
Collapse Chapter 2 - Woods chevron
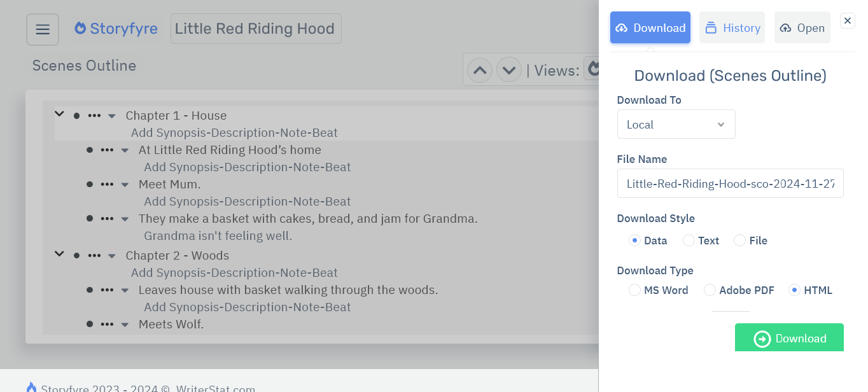[x=59, y=255]
